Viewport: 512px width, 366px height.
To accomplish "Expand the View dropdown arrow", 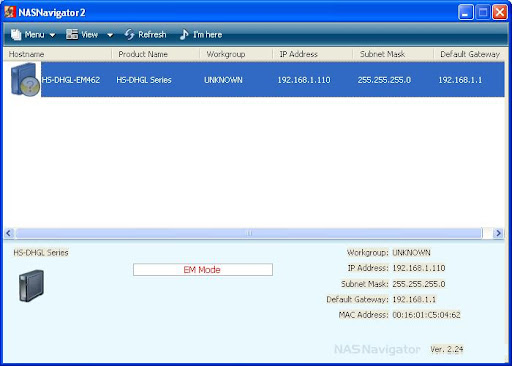I will [110, 35].
